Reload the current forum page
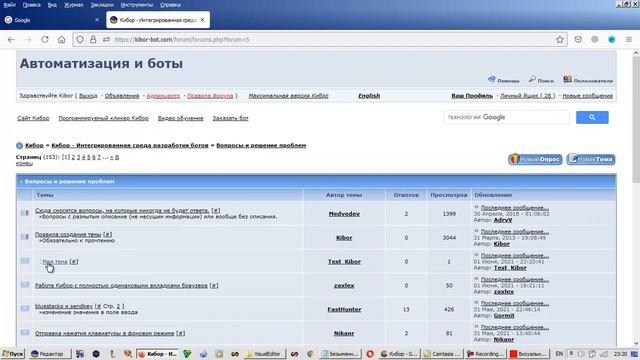This screenshot has width=640, height=360. tap(45, 40)
